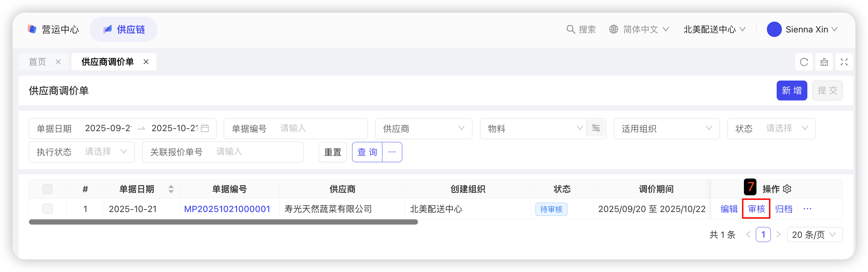Click the material filter settings icon
Viewport: 868px width, 272px height.
pos(596,128)
